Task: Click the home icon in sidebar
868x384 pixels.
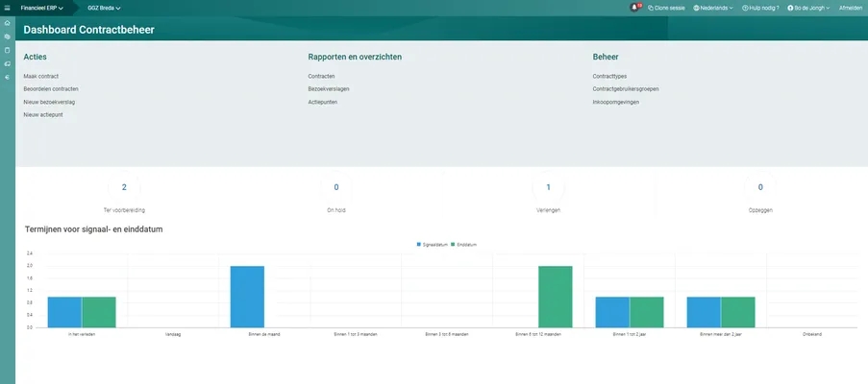Action: click(x=8, y=23)
